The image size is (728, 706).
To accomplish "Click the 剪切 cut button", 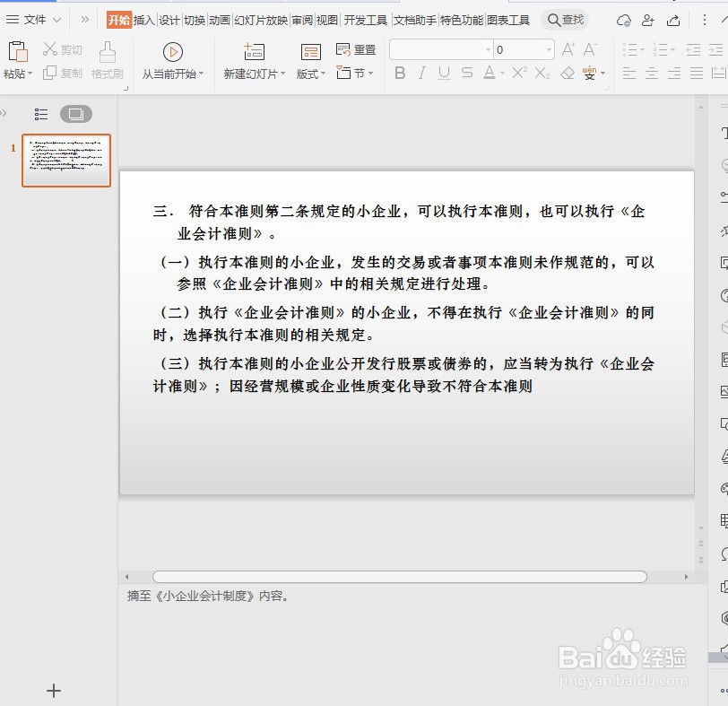I will click(62, 49).
